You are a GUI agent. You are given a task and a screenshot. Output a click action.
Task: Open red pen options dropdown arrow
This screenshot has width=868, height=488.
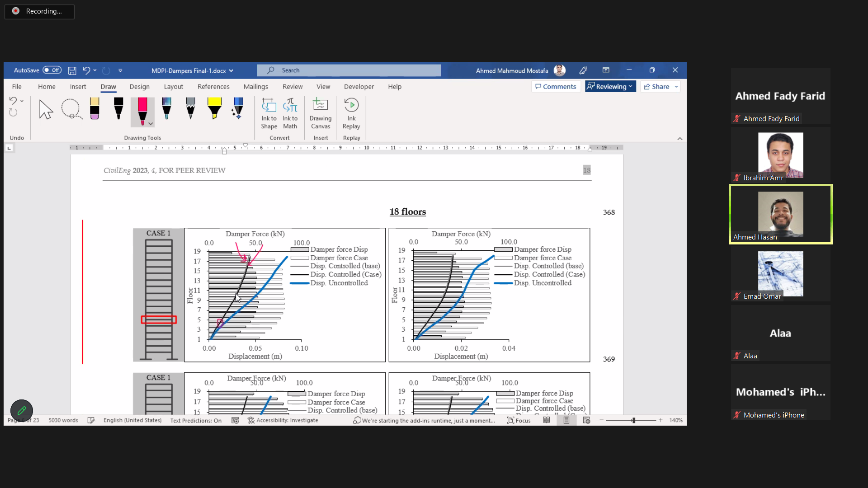[x=151, y=124]
